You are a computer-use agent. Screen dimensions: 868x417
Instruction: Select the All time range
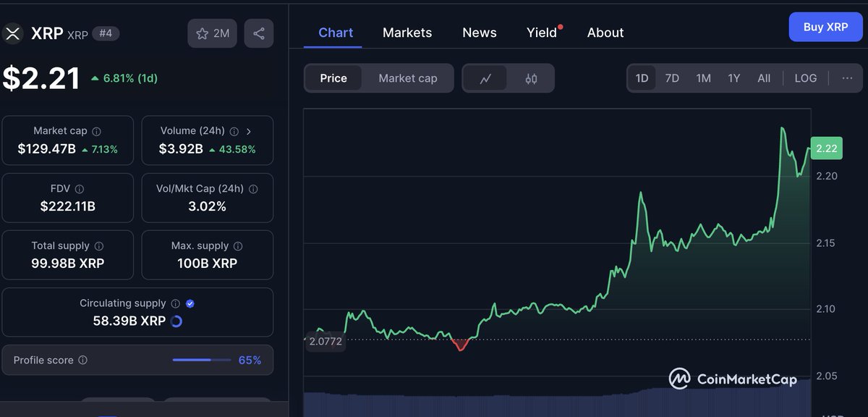(x=764, y=78)
